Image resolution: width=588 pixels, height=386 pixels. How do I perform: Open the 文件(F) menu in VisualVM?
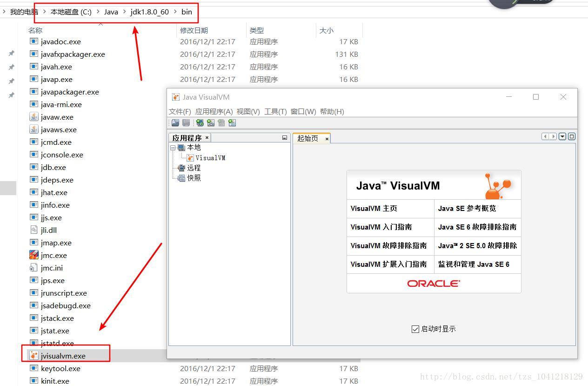pyautogui.click(x=180, y=112)
